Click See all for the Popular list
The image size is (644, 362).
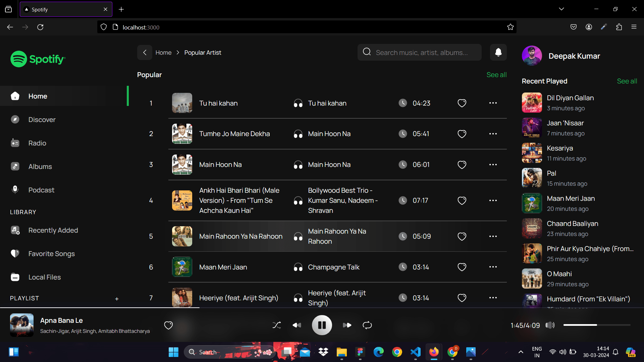[x=496, y=75]
